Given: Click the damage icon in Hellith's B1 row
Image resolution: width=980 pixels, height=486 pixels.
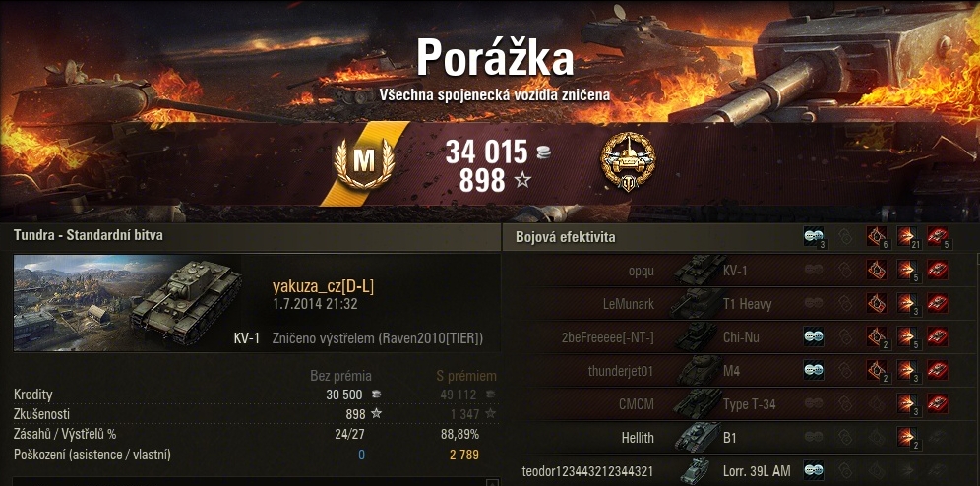Looking at the screenshot, I should click(907, 437).
